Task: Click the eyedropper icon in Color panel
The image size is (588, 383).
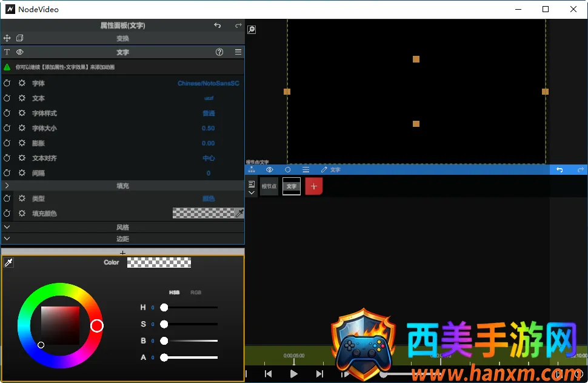Action: tap(8, 262)
